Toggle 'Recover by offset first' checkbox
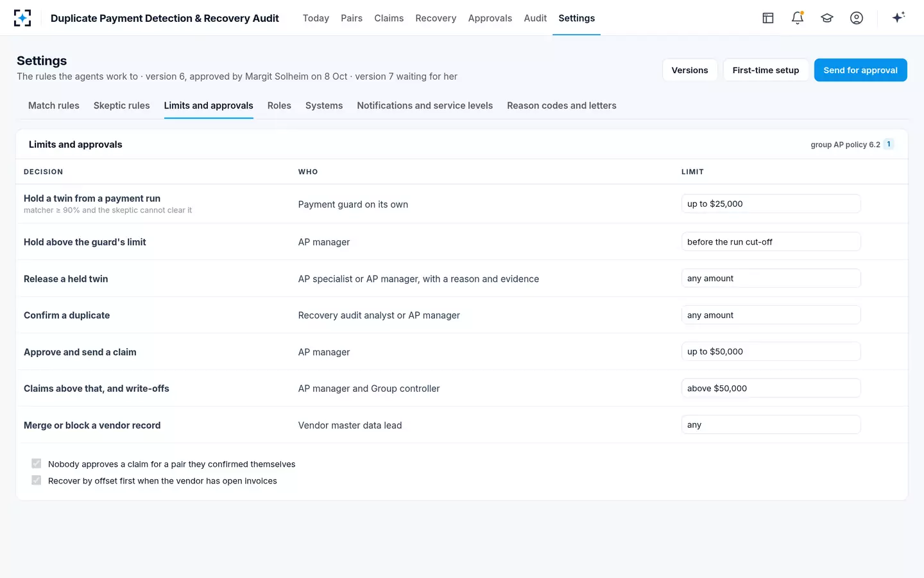The image size is (924, 578). pyautogui.click(x=37, y=480)
